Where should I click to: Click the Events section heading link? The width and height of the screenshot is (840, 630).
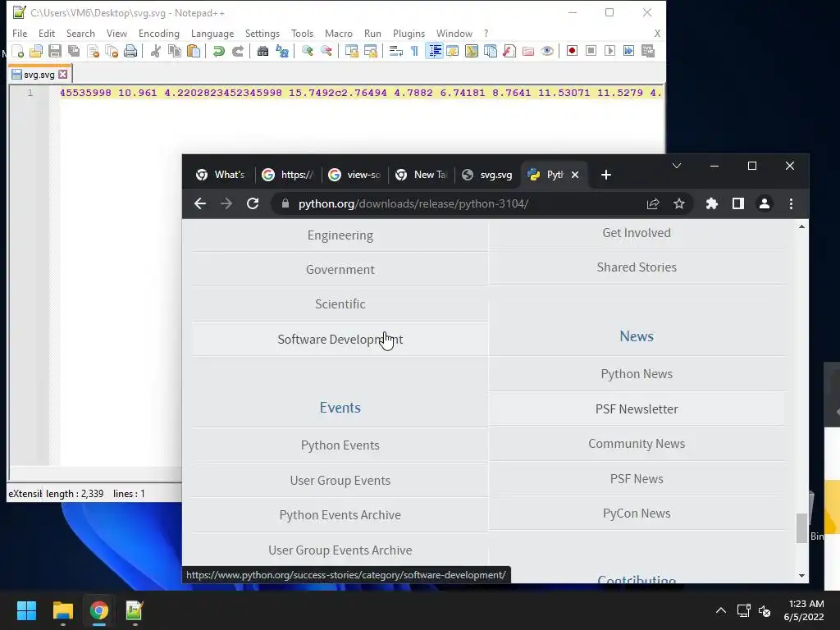340,408
